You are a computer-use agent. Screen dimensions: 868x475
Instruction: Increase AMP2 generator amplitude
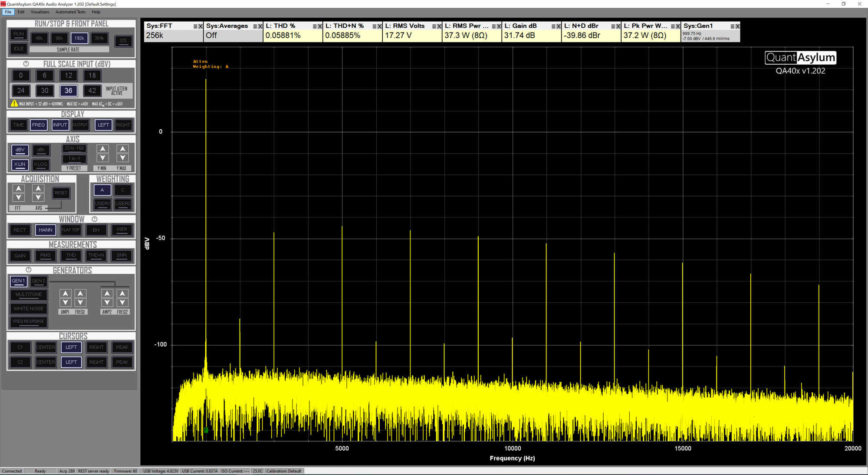tap(107, 294)
